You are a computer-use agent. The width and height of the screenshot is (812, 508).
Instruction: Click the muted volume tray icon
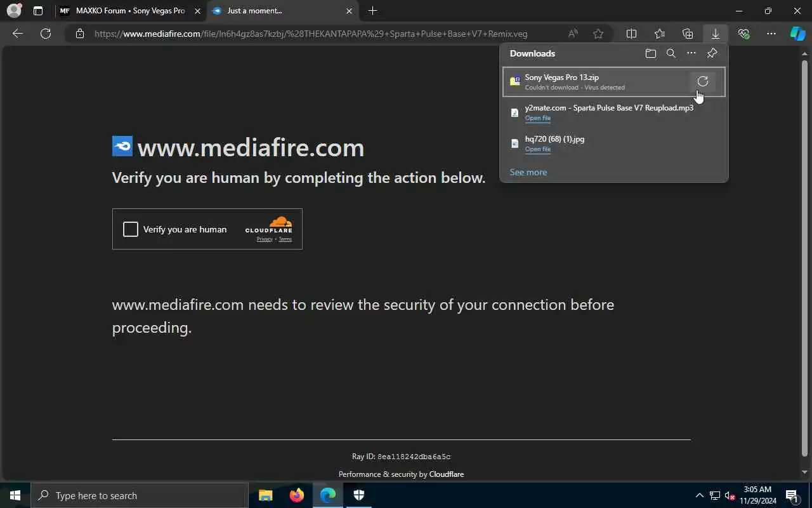tap(730, 495)
